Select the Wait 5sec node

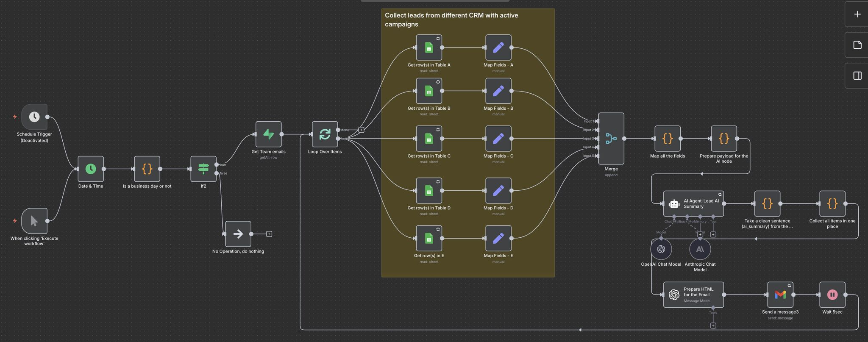[x=832, y=295]
